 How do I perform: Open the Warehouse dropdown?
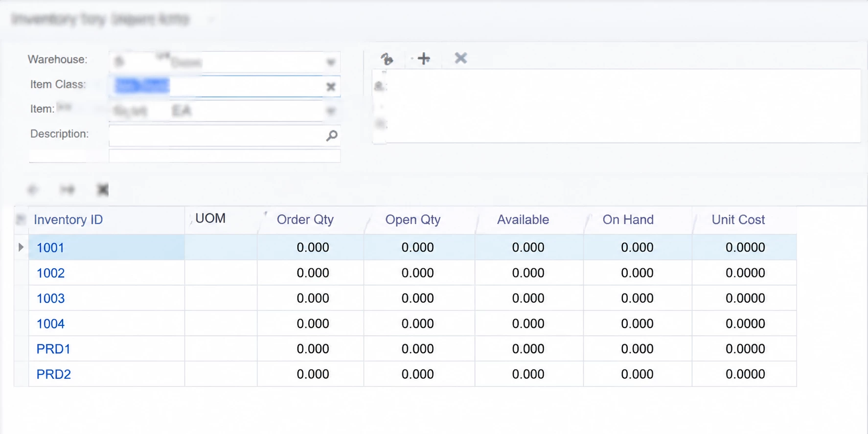coord(331,62)
